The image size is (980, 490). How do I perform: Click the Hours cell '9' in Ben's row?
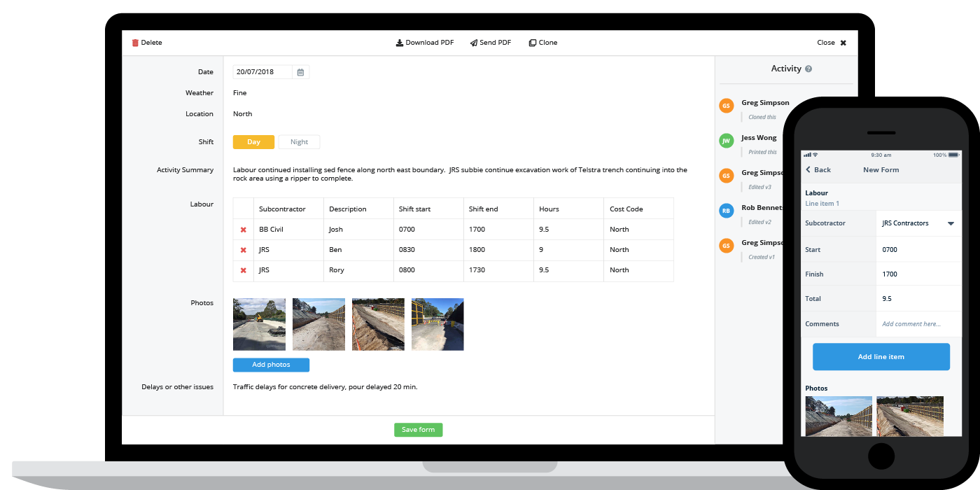[x=569, y=250]
